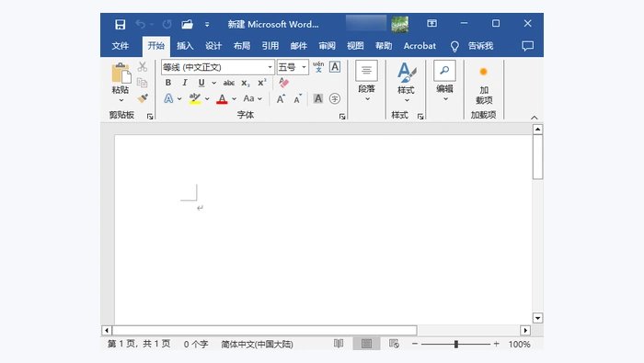Cut selection with scissors icon
This screenshot has height=363, width=644.
point(143,66)
